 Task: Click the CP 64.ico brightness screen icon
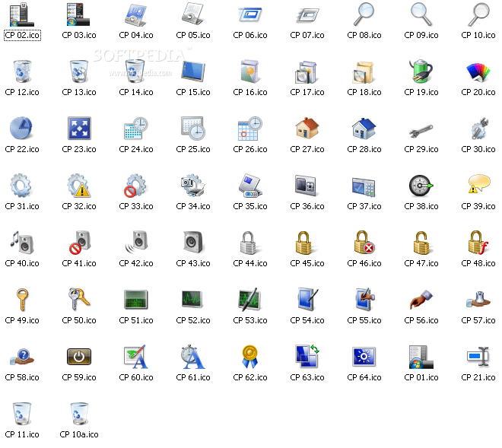click(x=364, y=357)
